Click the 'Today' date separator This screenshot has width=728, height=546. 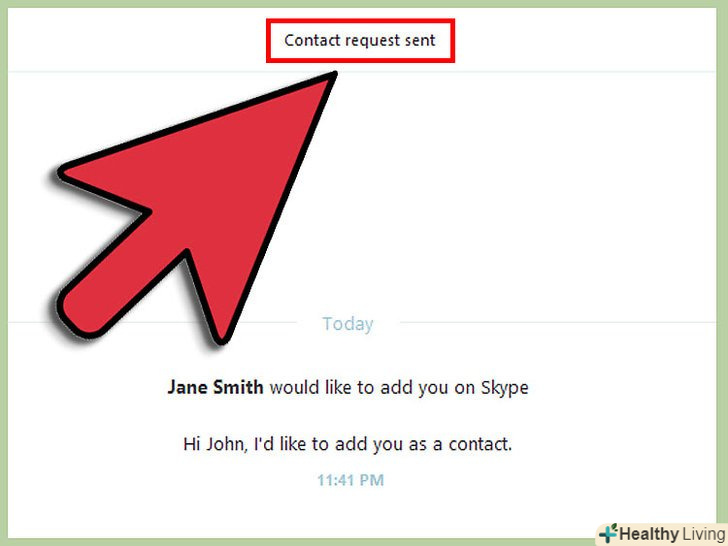click(348, 324)
